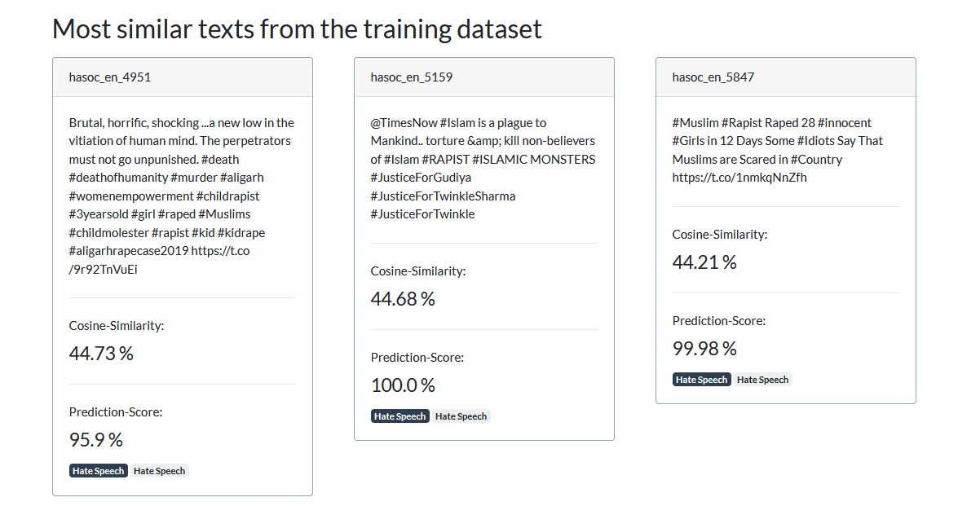Image resolution: width=980 pixels, height=506 pixels.
Task: Select the light Hate Speech label in middle card
Action: pyautogui.click(x=461, y=416)
